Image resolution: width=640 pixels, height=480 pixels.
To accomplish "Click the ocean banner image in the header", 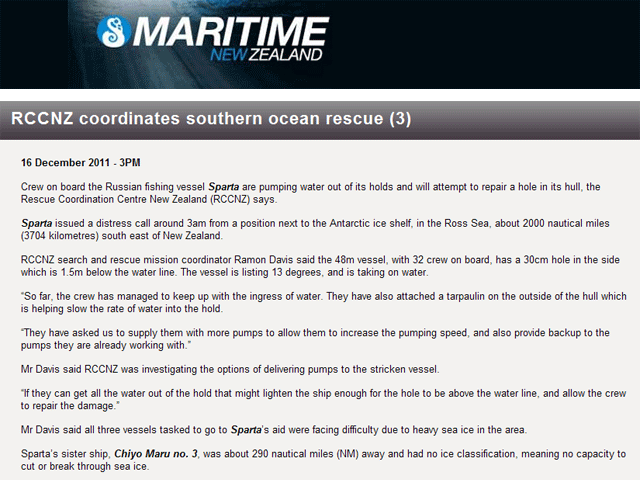I will (x=500, y=45).
